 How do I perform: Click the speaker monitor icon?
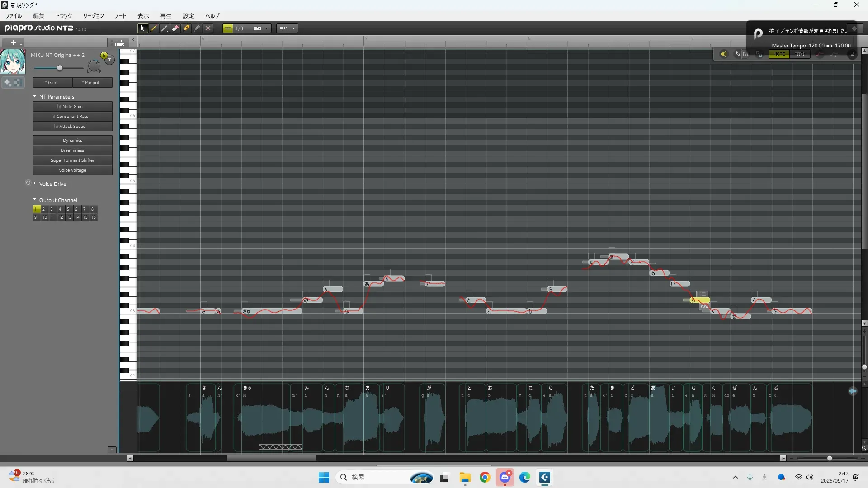[x=723, y=54]
